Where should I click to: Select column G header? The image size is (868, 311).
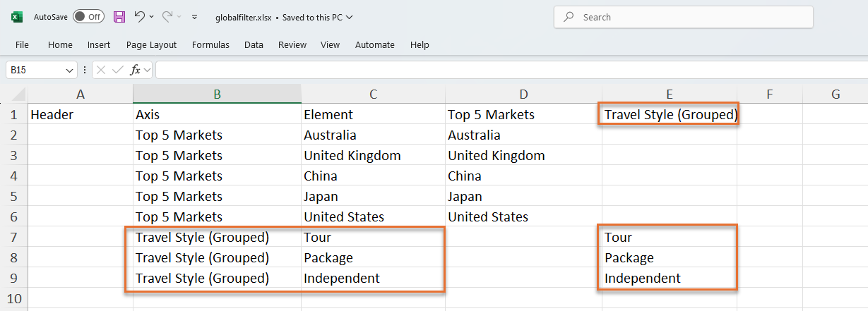836,94
